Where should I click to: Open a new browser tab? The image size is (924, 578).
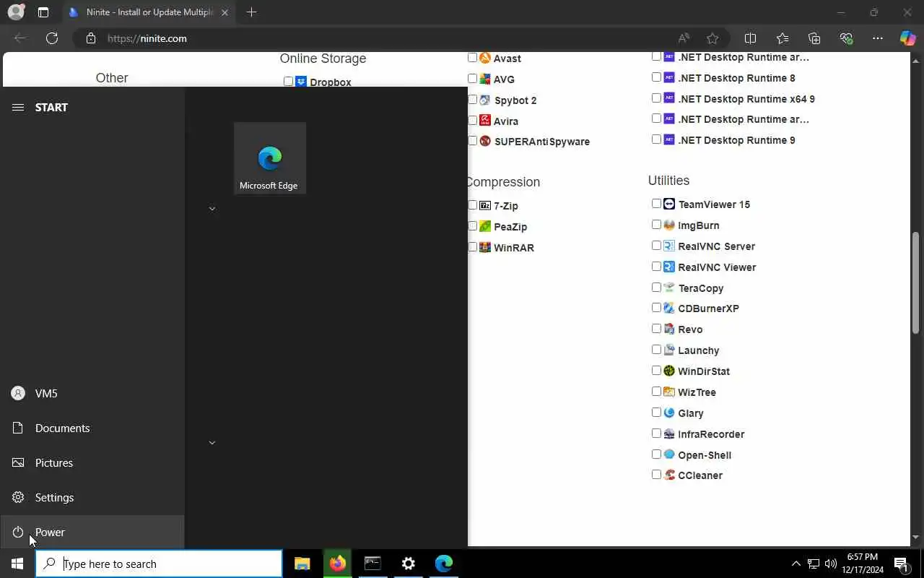click(x=251, y=12)
